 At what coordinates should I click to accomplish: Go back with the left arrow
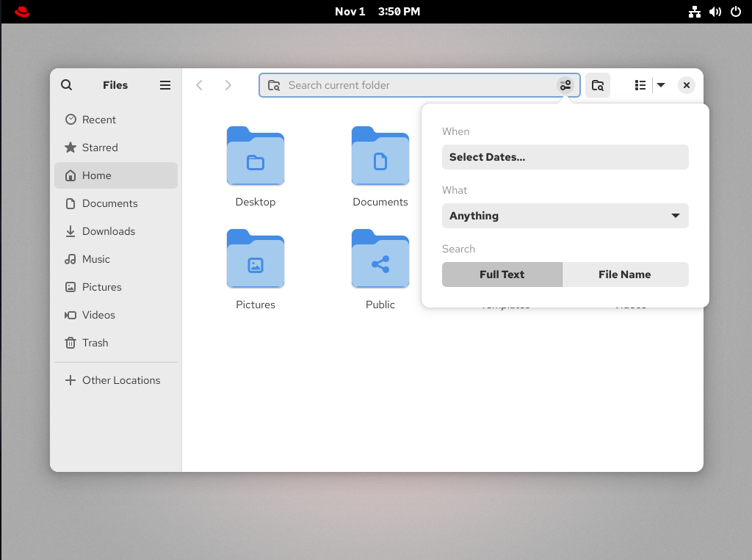coord(199,85)
